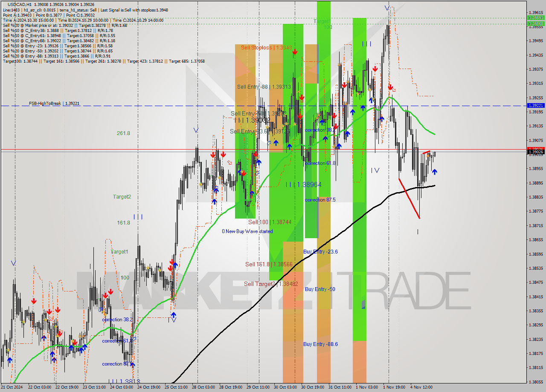The width and height of the screenshot is (546, 392).
Task: Click the 1.38055 price axis label
Action: pyautogui.click(x=536, y=382)
